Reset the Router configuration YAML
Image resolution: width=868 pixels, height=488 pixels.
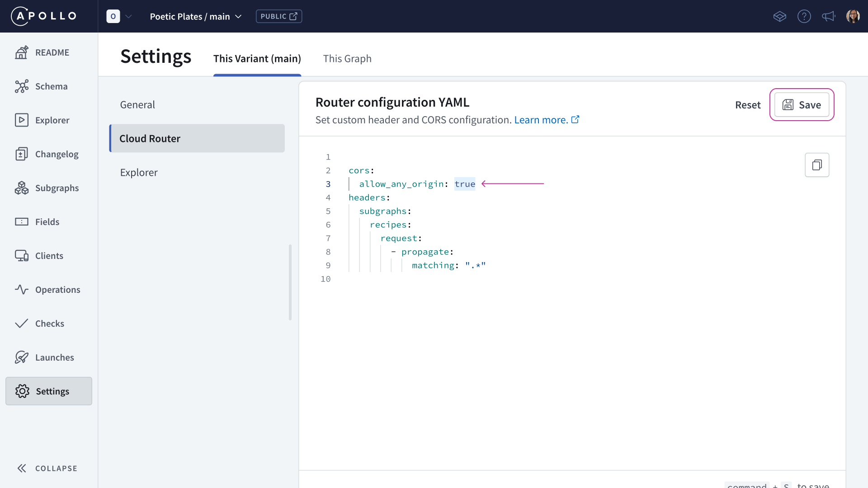pos(748,104)
